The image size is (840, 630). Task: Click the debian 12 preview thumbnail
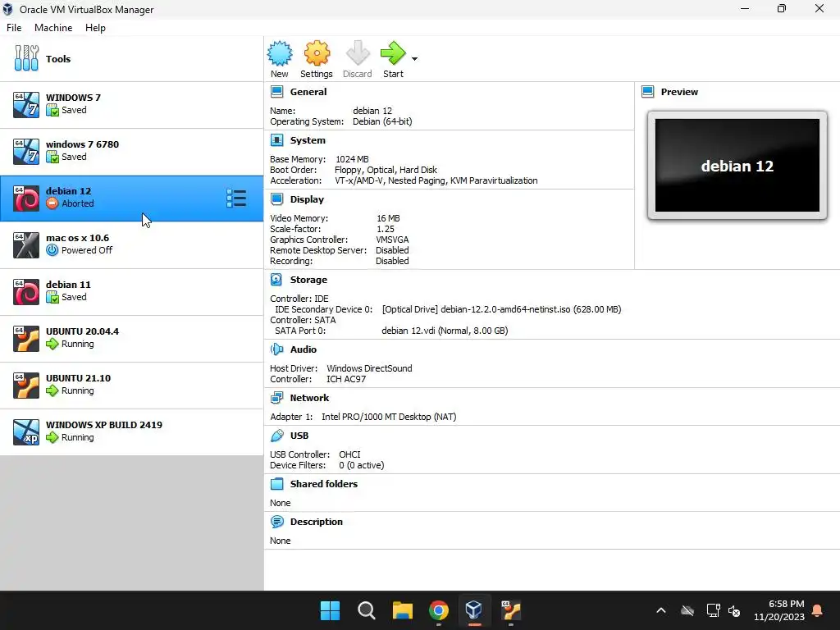pyautogui.click(x=737, y=166)
